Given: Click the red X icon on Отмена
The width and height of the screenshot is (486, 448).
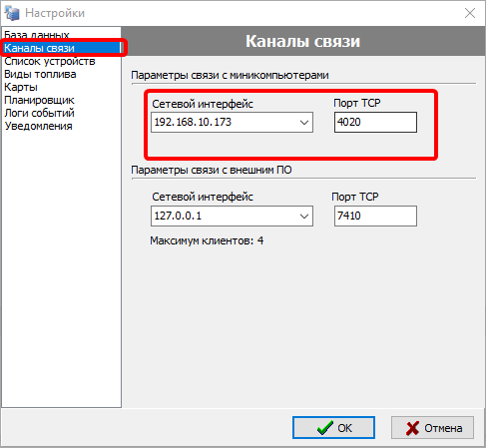Looking at the screenshot, I should coord(412,428).
